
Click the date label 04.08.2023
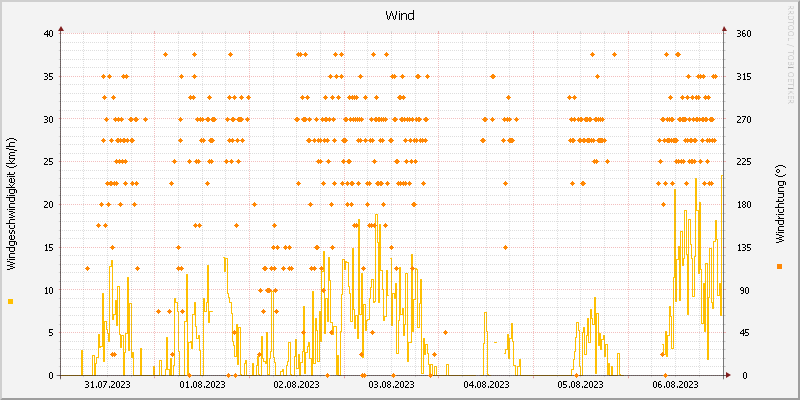(486, 384)
